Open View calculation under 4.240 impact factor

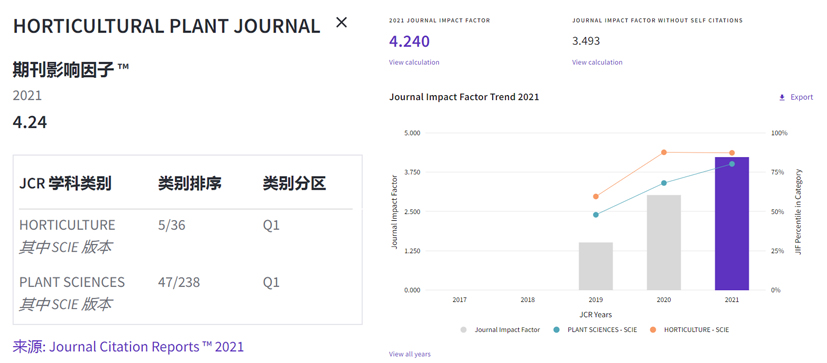[414, 62]
